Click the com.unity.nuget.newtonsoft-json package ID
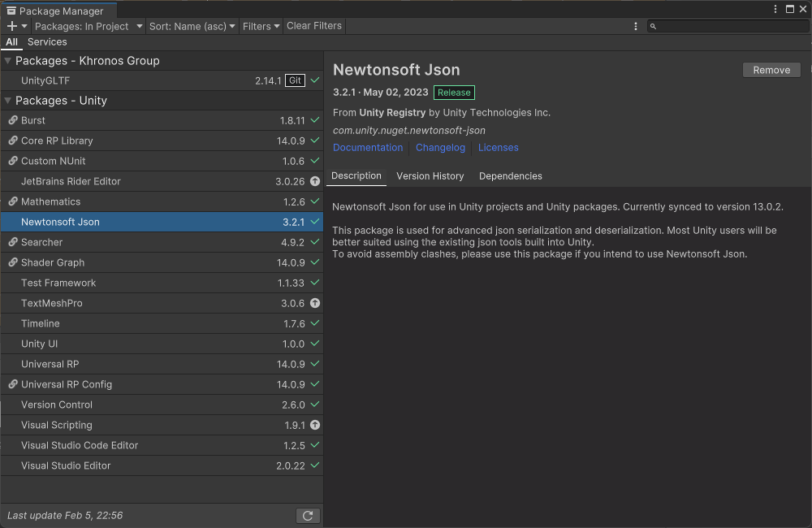Viewport: 812px width, 528px height. [x=409, y=131]
